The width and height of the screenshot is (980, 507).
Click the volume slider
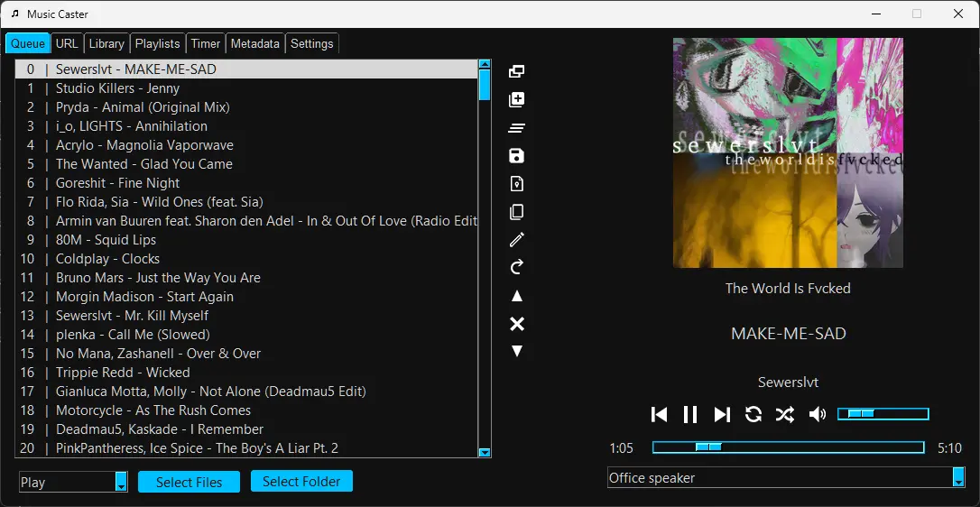883,414
